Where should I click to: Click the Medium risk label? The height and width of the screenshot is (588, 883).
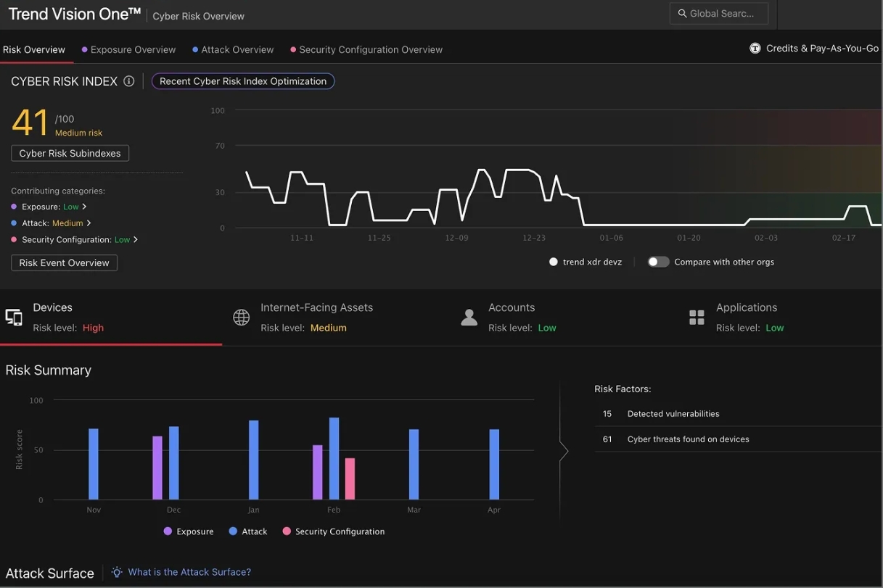(78, 133)
